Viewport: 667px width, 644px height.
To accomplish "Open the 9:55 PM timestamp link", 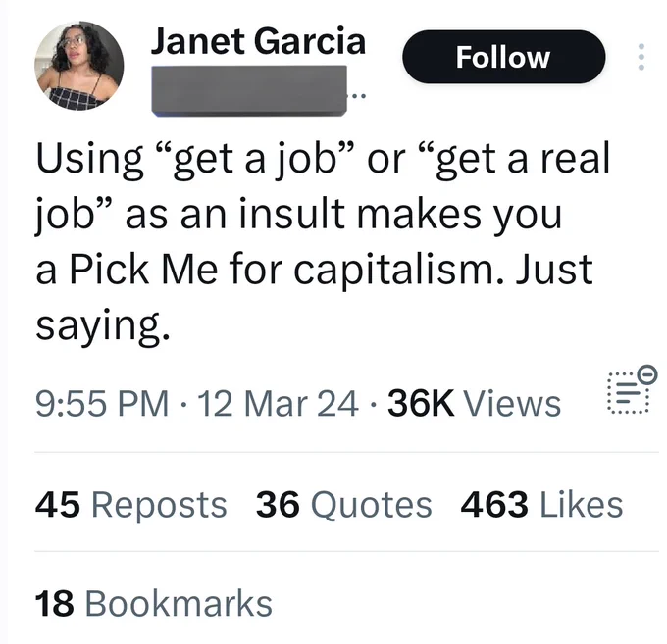I will [x=99, y=403].
